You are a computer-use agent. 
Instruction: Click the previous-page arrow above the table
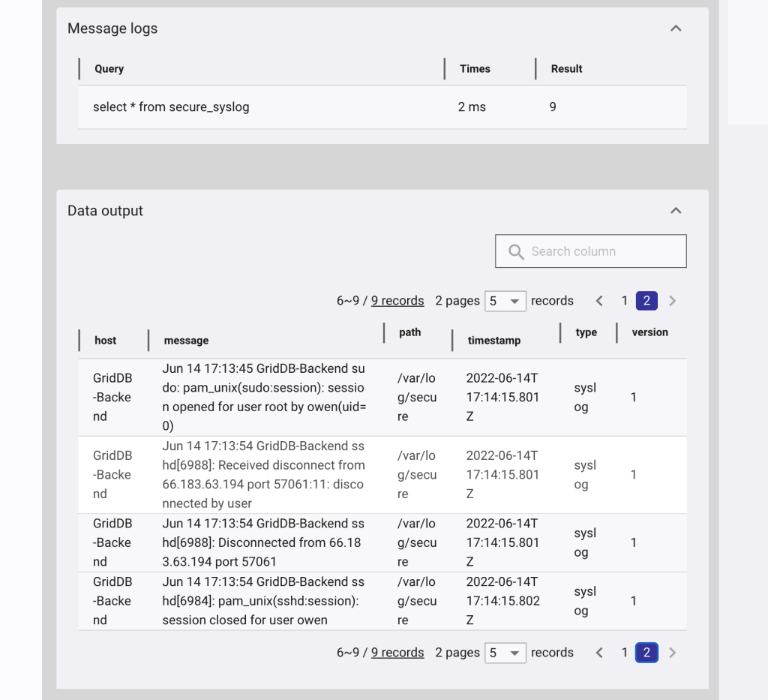coord(599,300)
